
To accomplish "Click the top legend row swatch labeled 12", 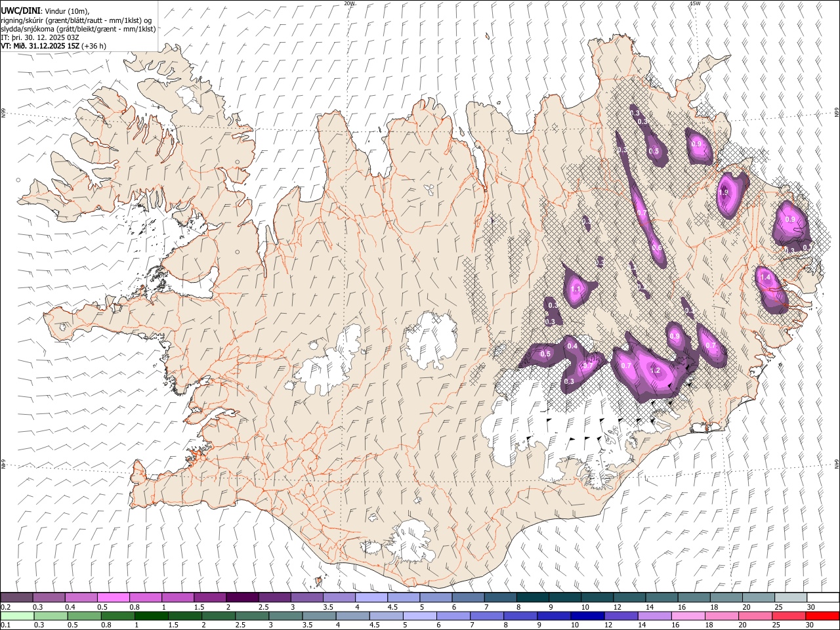I will tap(629, 598).
